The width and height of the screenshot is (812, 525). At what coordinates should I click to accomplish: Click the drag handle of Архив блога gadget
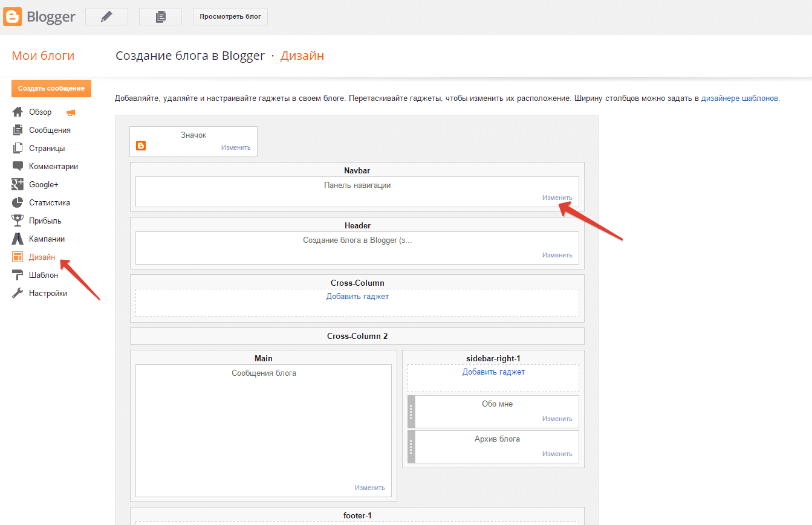coord(411,446)
